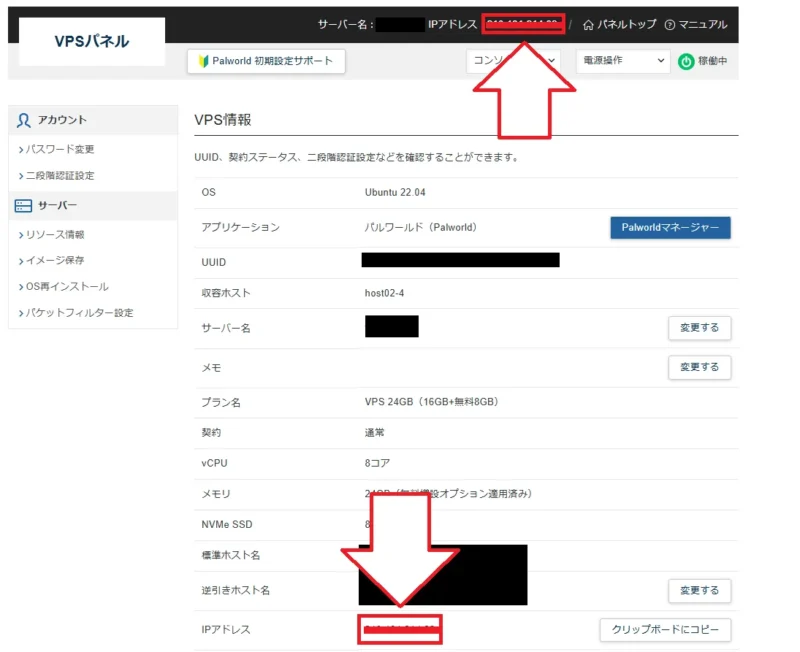Click the chevron before リソース情報
Viewport: 800px width, 652px height.
[21, 235]
